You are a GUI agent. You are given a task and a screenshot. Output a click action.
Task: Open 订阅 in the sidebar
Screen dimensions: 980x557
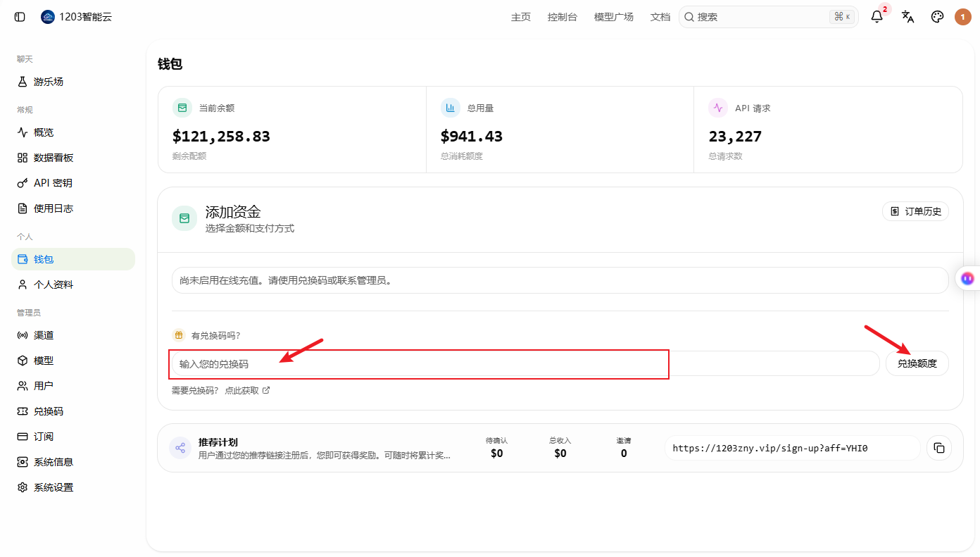point(73,437)
